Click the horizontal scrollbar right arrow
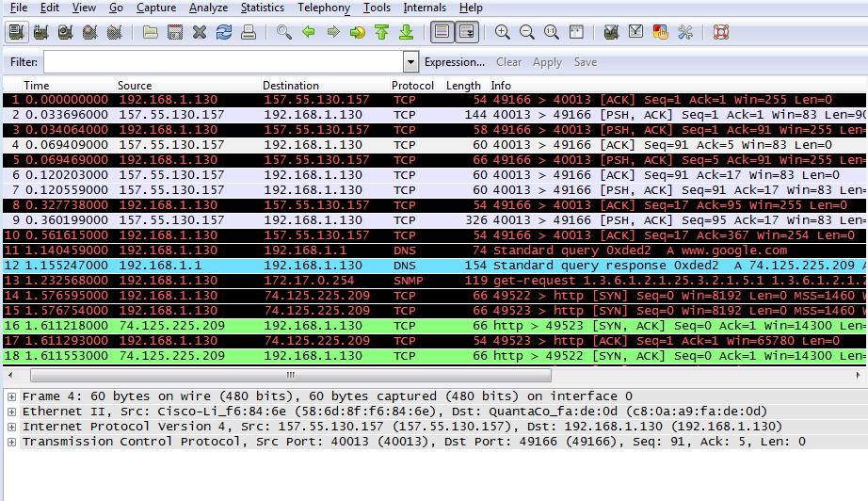This screenshot has height=501, width=868. 858,376
